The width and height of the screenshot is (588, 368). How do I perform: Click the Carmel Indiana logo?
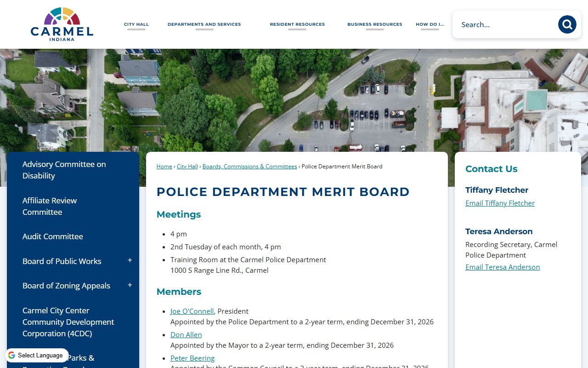[62, 24]
